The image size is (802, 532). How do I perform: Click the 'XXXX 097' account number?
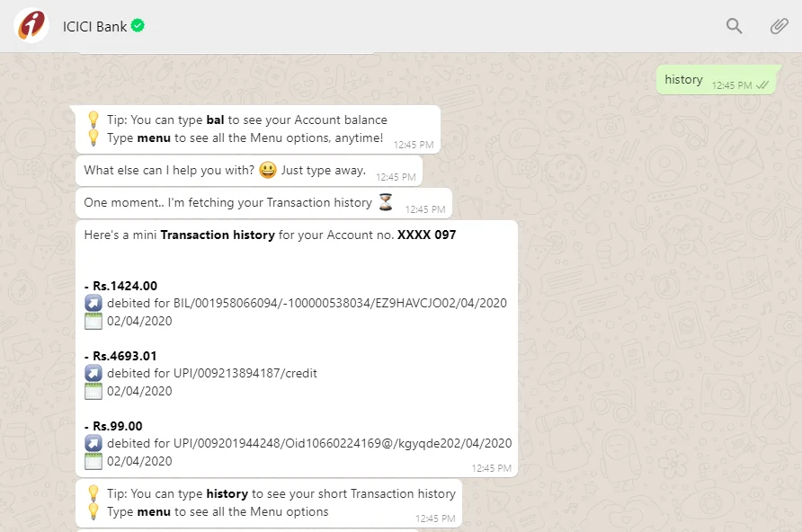click(x=426, y=235)
